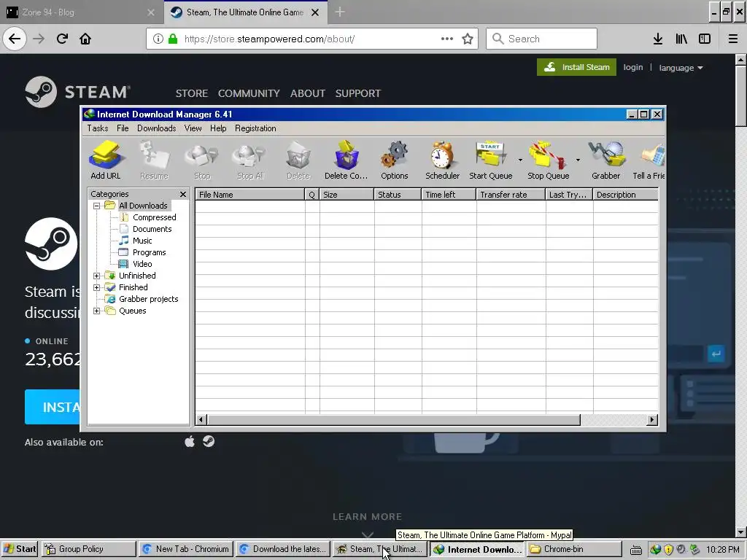Click the Windows Start button
Screen dimensions: 747x560
(20, 549)
